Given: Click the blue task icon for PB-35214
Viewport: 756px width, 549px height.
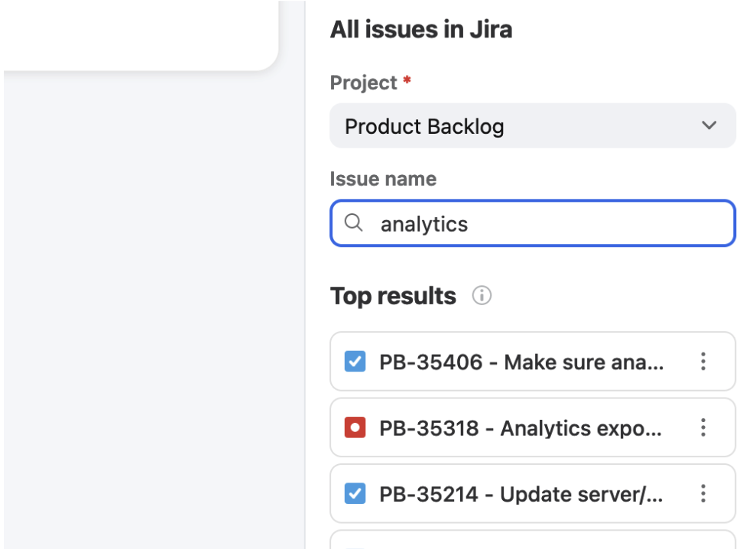Looking at the screenshot, I should click(355, 494).
